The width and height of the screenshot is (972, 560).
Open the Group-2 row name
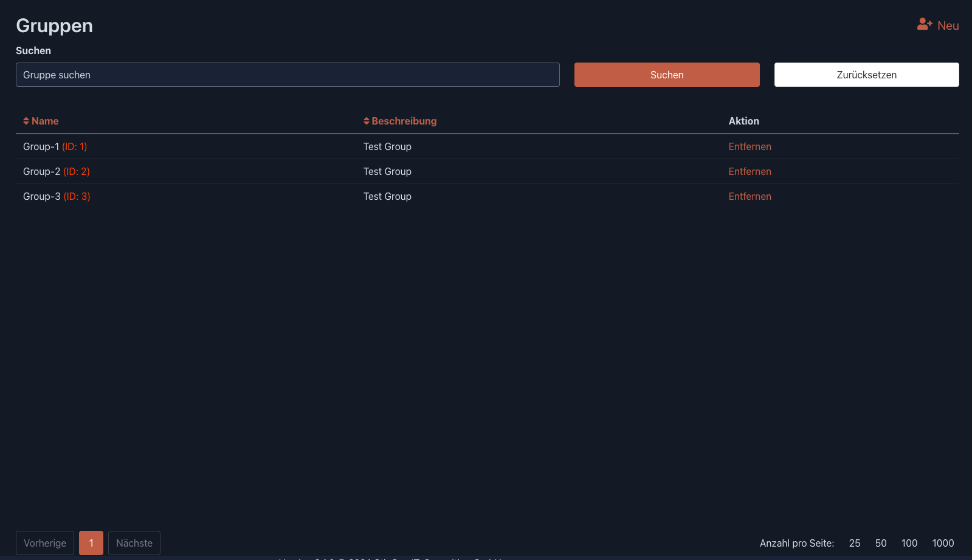point(41,171)
